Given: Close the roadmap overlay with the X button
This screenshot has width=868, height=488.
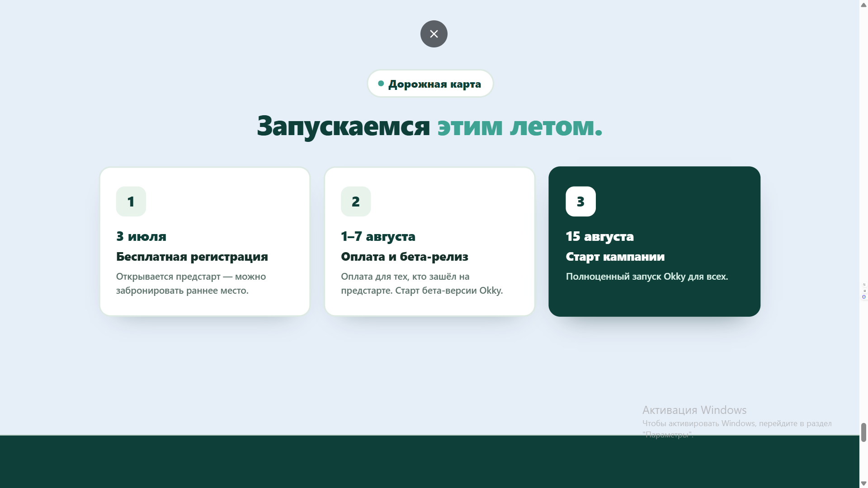Looking at the screenshot, I should [434, 34].
